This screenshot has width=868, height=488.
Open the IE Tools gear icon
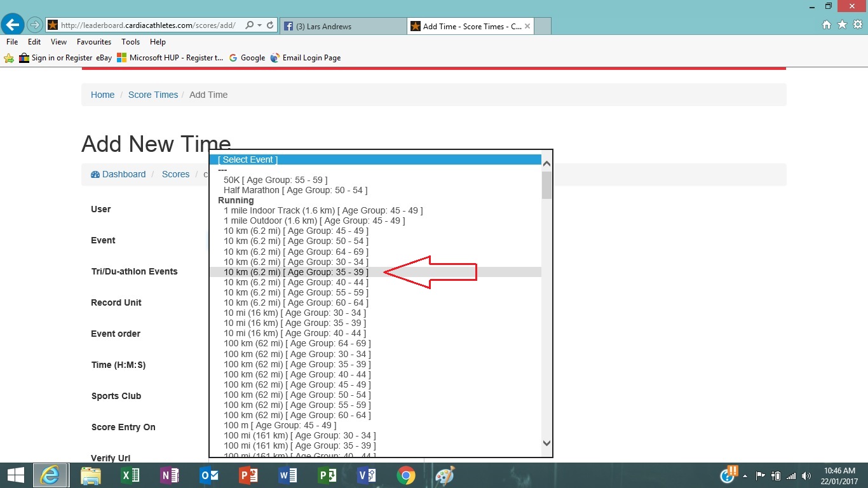[x=857, y=25]
